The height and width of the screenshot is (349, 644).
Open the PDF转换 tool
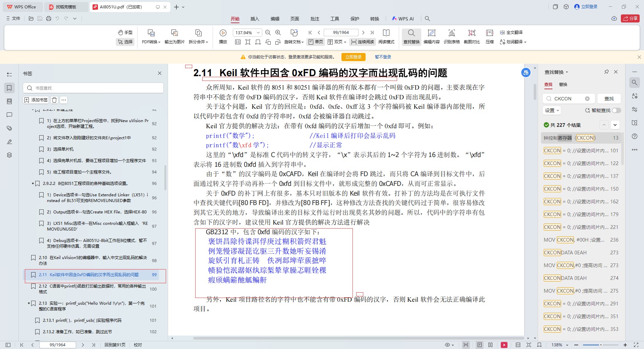[x=151, y=36]
